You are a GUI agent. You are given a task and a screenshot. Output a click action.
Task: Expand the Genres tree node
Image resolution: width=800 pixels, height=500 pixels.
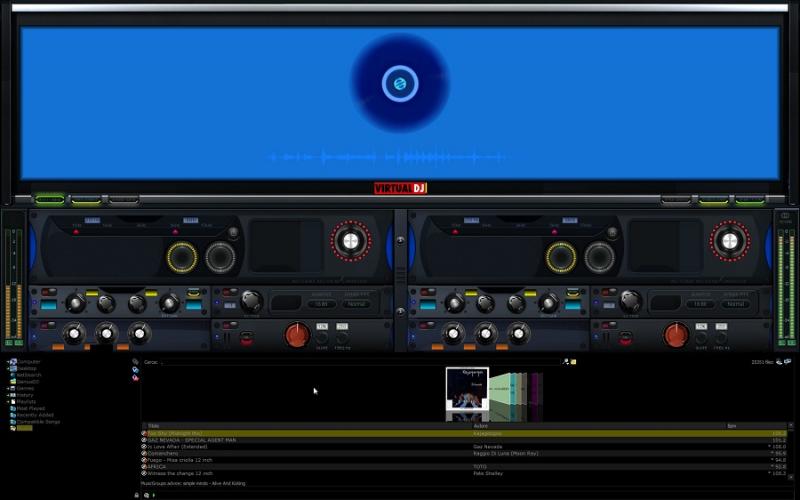click(8, 388)
